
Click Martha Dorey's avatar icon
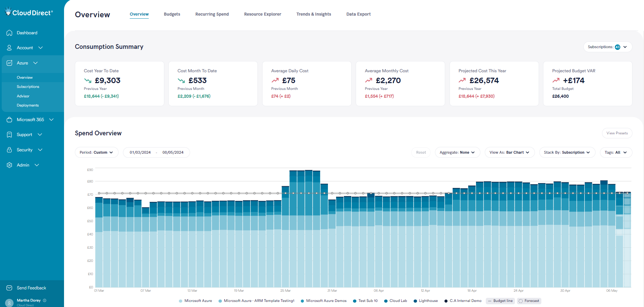tap(9, 303)
